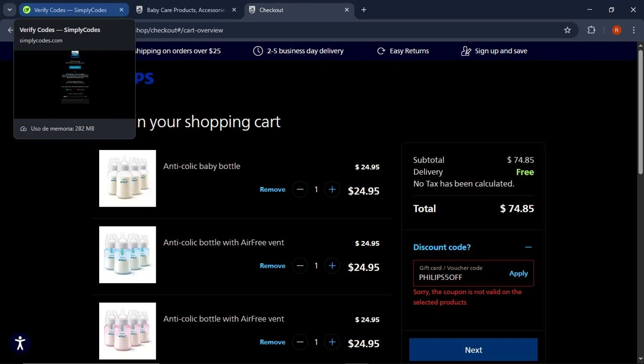This screenshot has width=644, height=364.
Task: Open the Chrome three-dot menu
Action: coord(634,30)
